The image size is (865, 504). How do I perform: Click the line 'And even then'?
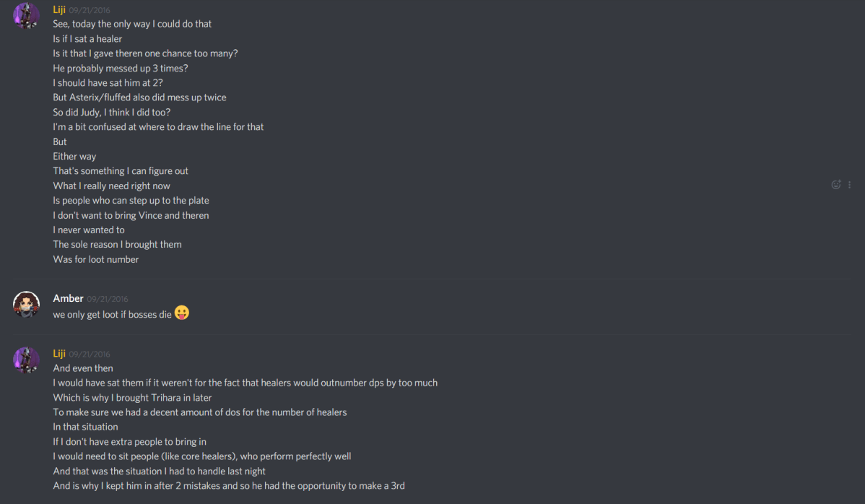82,368
